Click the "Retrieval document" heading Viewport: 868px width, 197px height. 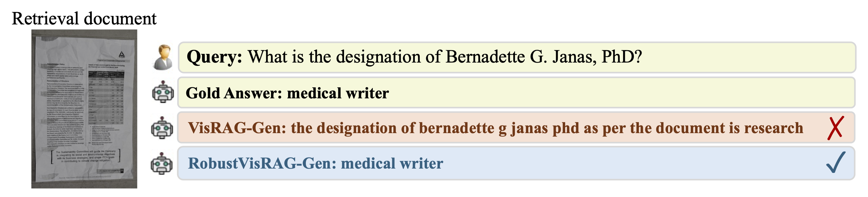[84, 18]
